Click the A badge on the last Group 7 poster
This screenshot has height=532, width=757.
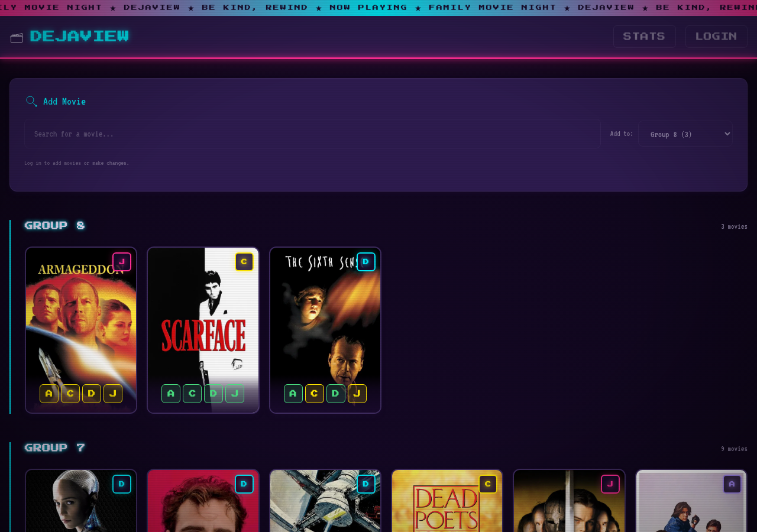tap(732, 484)
